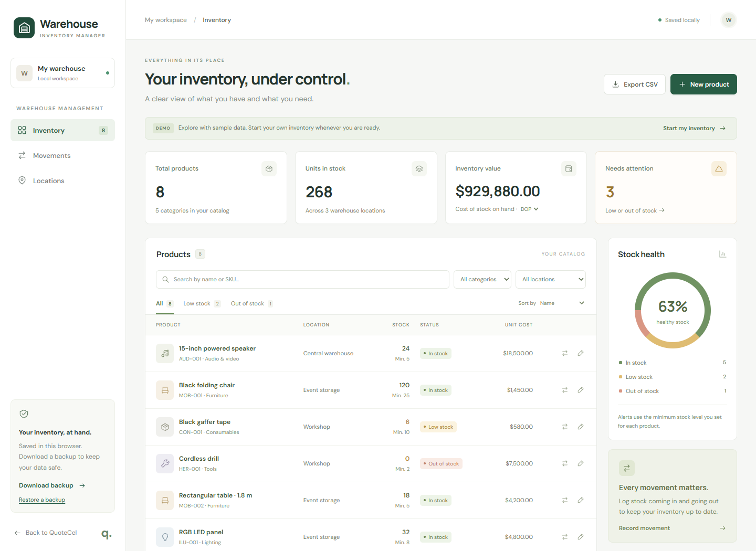Viewport: 756px width, 551px height.
Task: Click the Out of stock status badge
Action: point(441,463)
